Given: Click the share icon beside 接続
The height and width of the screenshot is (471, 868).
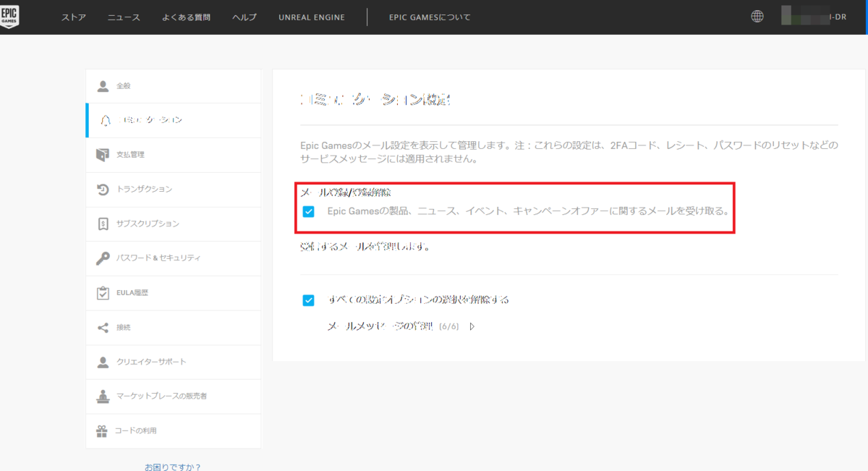Looking at the screenshot, I should (x=103, y=328).
